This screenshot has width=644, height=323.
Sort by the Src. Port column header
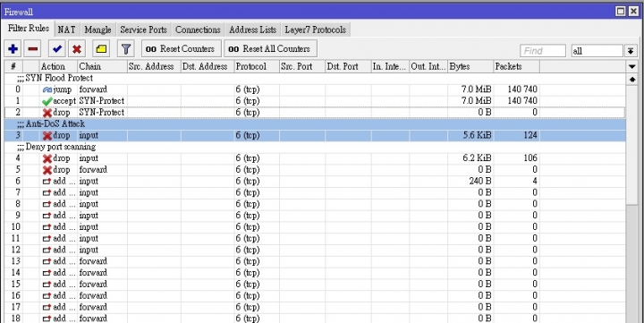pyautogui.click(x=302, y=66)
